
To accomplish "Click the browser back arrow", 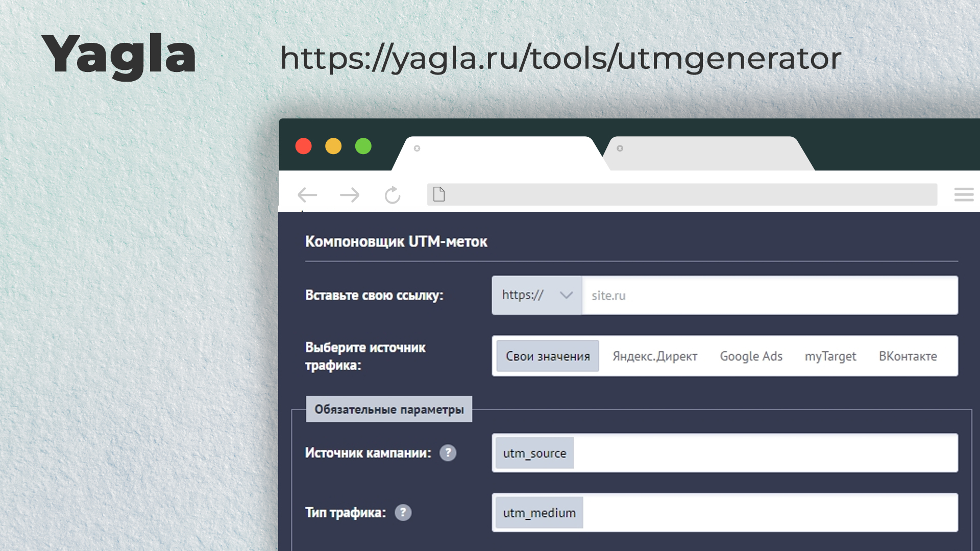I will pyautogui.click(x=307, y=195).
